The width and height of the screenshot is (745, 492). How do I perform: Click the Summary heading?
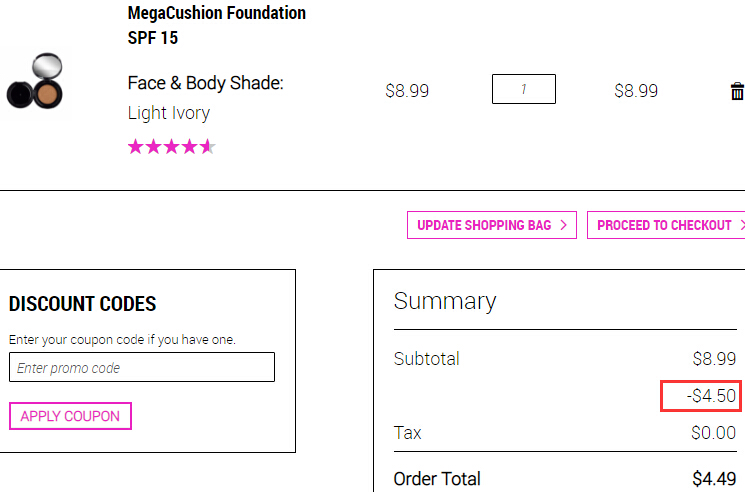(x=445, y=301)
